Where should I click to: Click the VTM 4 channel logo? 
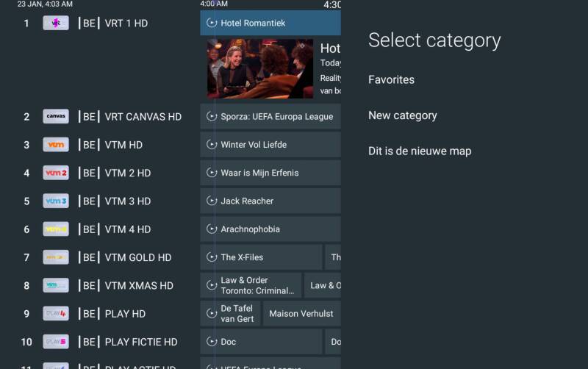coord(56,229)
